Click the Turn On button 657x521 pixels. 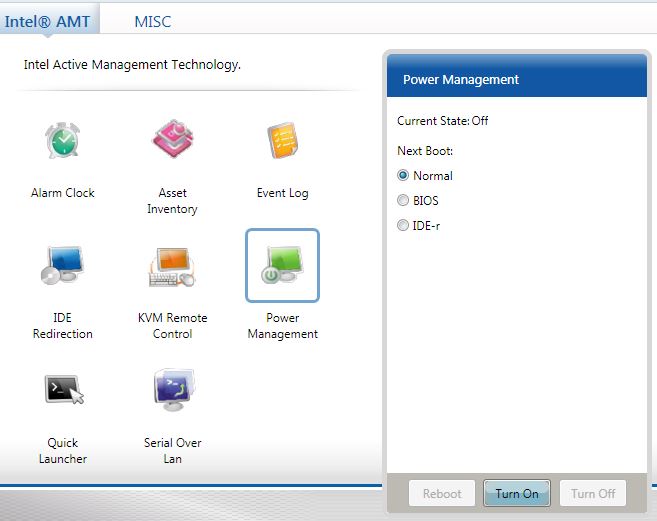click(x=517, y=493)
